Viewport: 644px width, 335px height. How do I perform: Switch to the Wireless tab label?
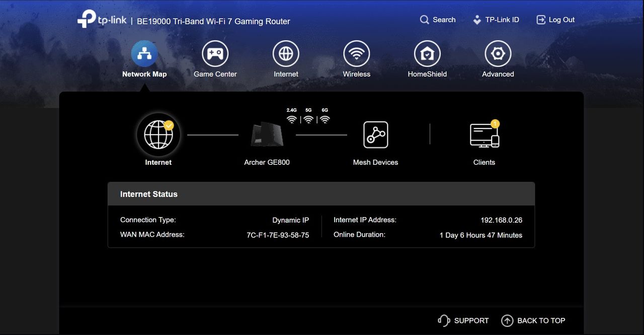point(357,74)
